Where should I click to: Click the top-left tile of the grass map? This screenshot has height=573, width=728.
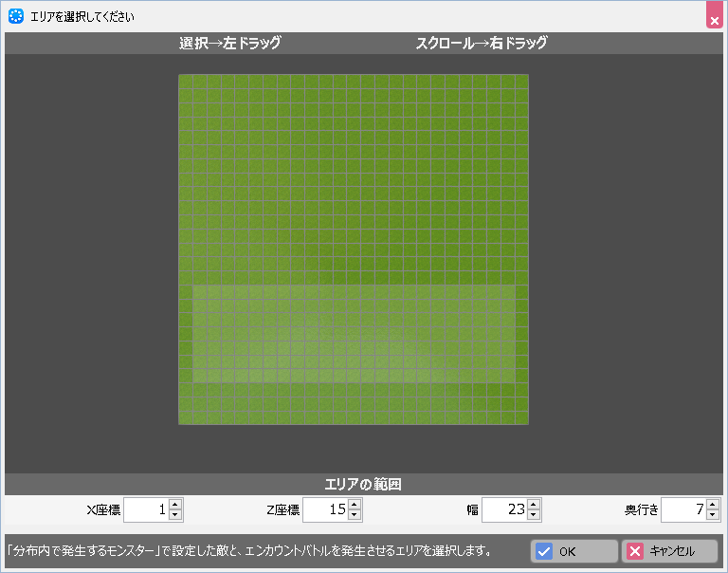[x=186, y=82]
